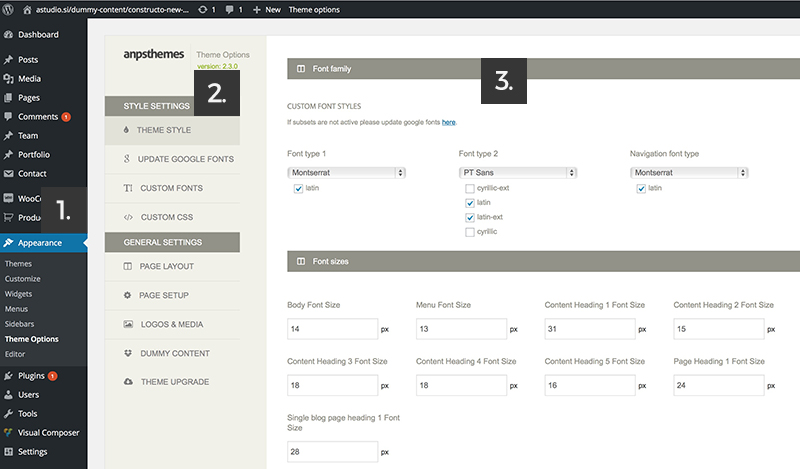Open Dummy Content settings

tap(172, 353)
